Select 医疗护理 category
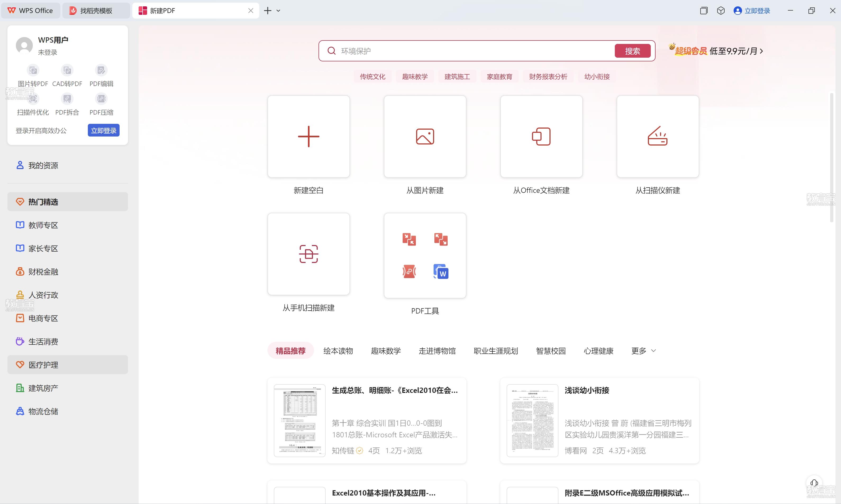Image resolution: width=841 pixels, height=504 pixels. tap(67, 365)
